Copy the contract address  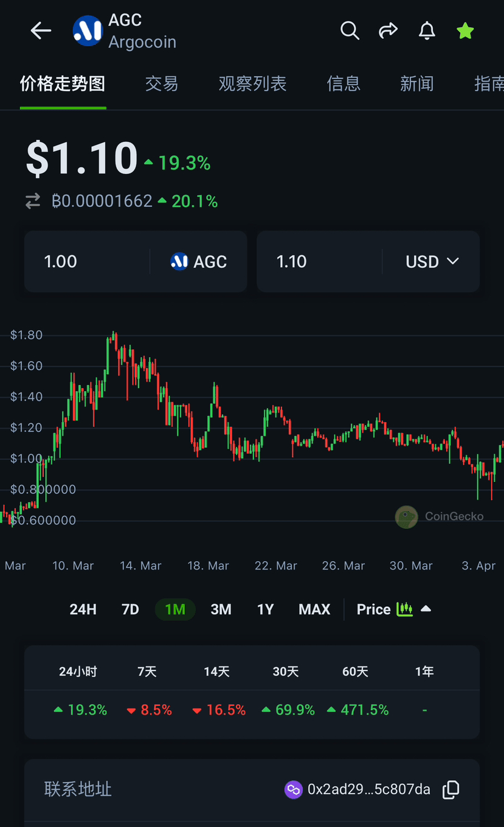click(x=450, y=790)
